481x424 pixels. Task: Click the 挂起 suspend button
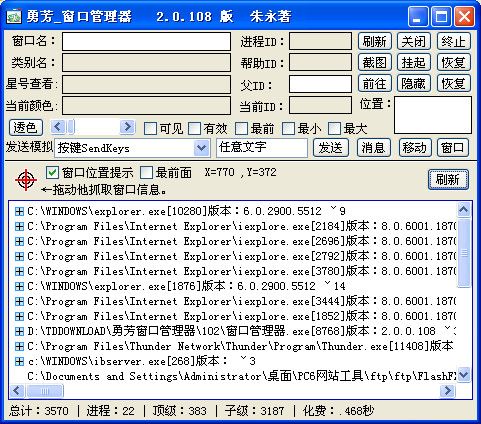click(414, 62)
